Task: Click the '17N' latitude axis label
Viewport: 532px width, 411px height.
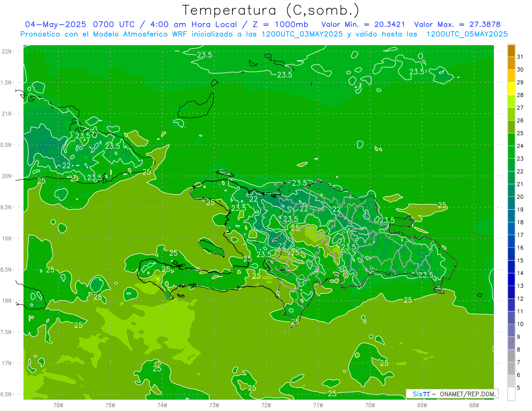Action: click(x=7, y=363)
